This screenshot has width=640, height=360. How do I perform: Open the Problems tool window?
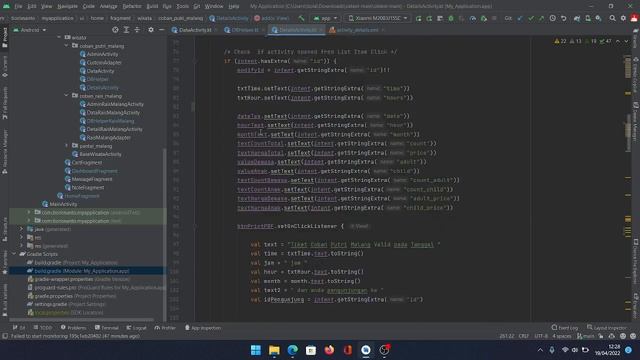pos(73,328)
